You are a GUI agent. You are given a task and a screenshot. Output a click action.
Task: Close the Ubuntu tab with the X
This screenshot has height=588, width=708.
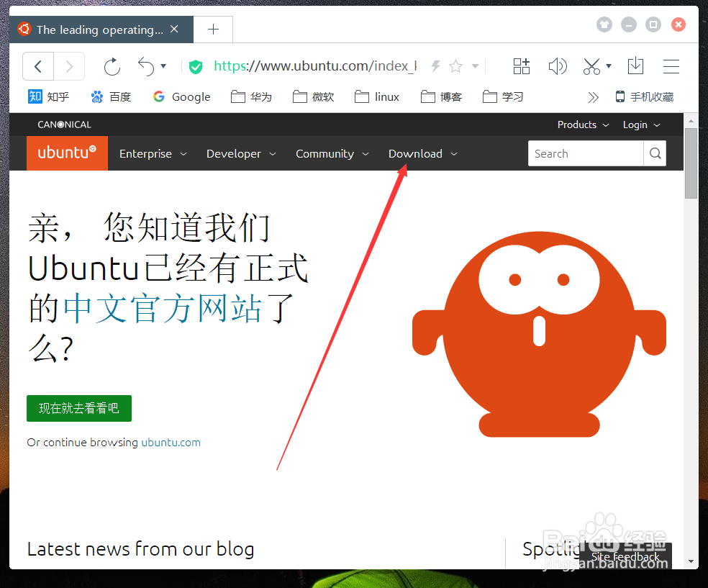point(174,30)
